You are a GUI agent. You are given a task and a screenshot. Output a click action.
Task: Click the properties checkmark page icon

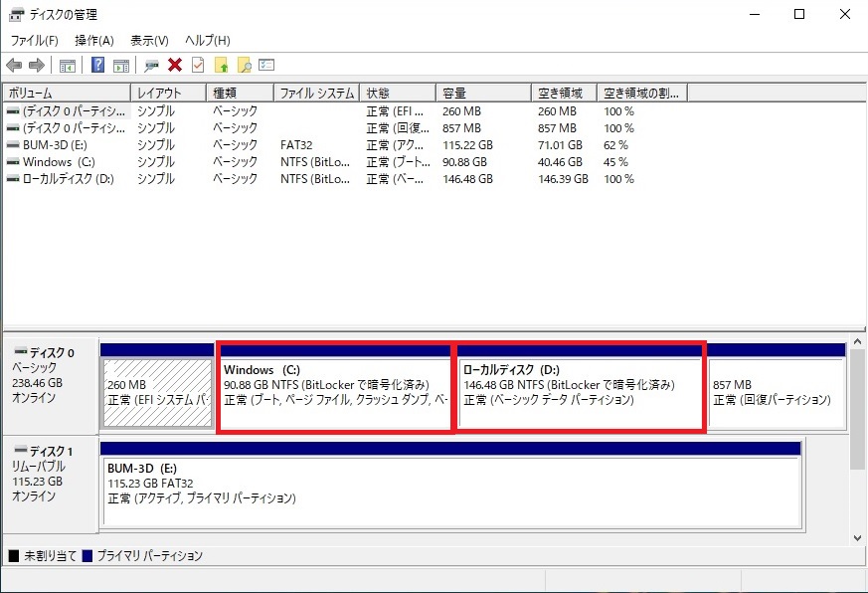click(198, 66)
